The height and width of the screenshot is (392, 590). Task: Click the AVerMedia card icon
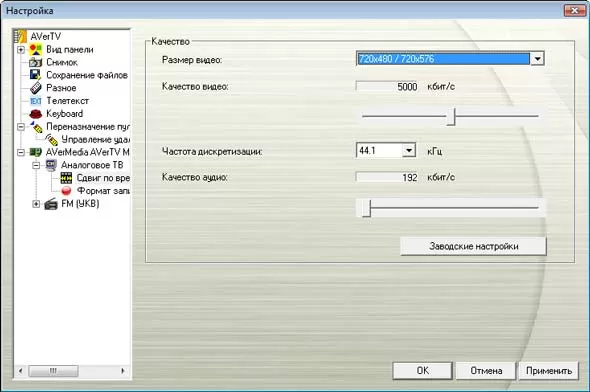click(36, 152)
